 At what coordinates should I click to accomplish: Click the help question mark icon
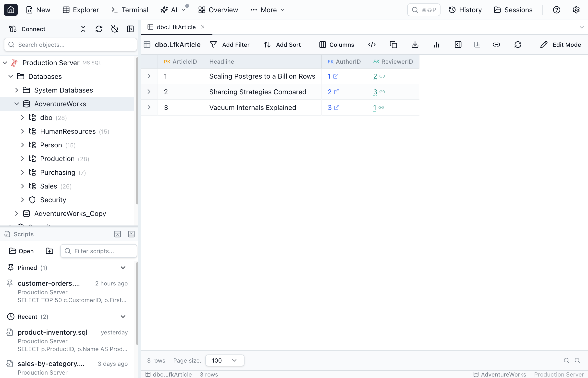(x=556, y=10)
